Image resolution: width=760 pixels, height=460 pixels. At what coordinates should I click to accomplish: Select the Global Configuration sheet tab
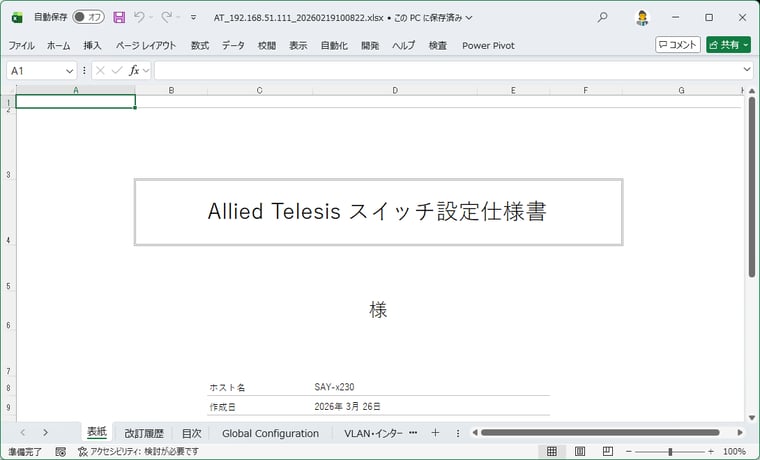click(x=270, y=433)
